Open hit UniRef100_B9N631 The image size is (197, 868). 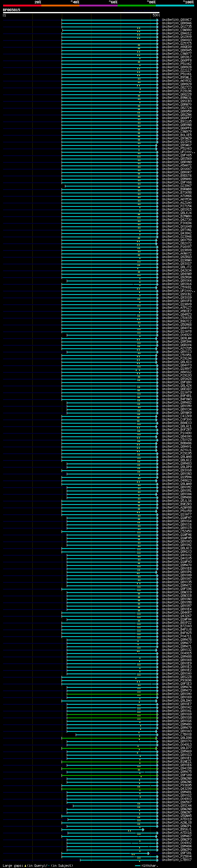tap(177, 98)
